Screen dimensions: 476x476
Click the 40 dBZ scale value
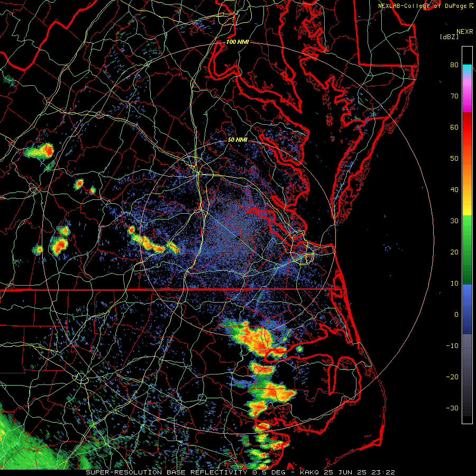454,190
